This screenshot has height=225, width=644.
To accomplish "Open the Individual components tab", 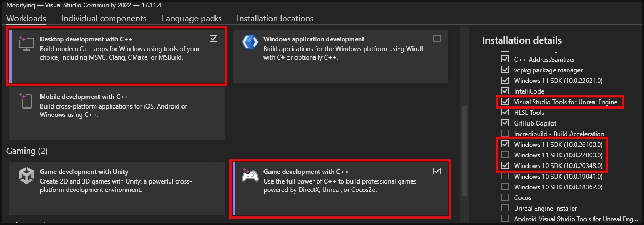I will 104,19.
